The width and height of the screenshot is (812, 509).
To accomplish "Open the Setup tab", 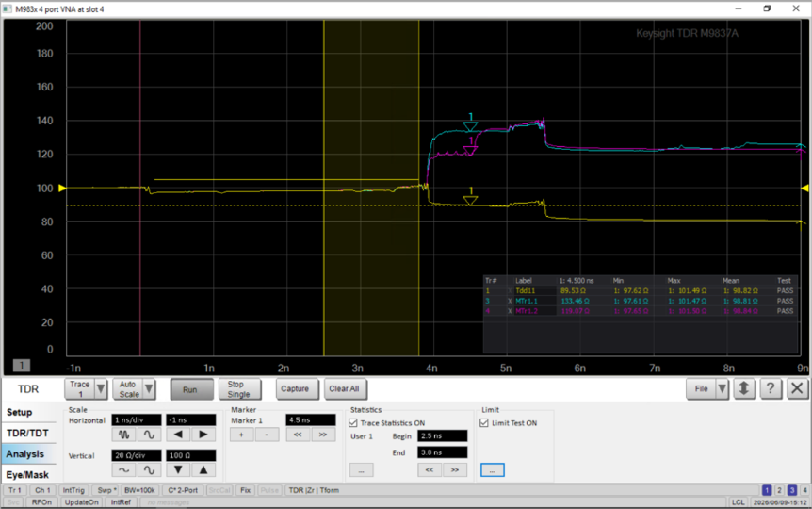I will (x=28, y=413).
